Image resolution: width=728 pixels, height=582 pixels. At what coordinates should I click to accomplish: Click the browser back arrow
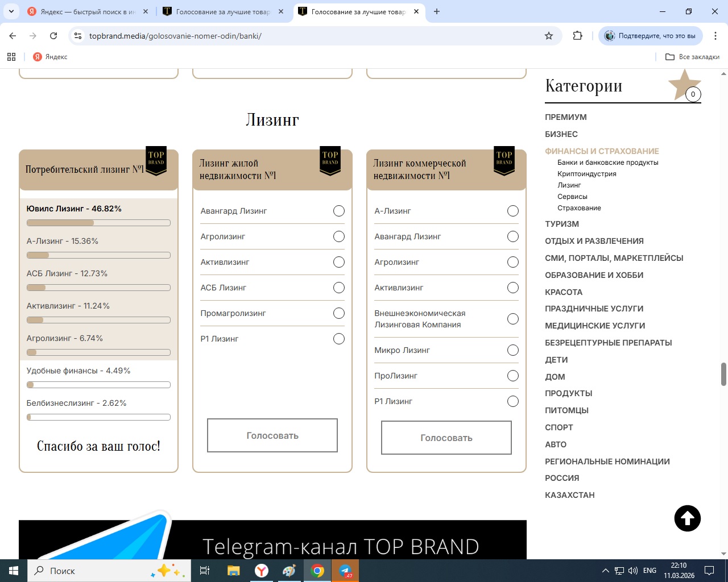(13, 36)
